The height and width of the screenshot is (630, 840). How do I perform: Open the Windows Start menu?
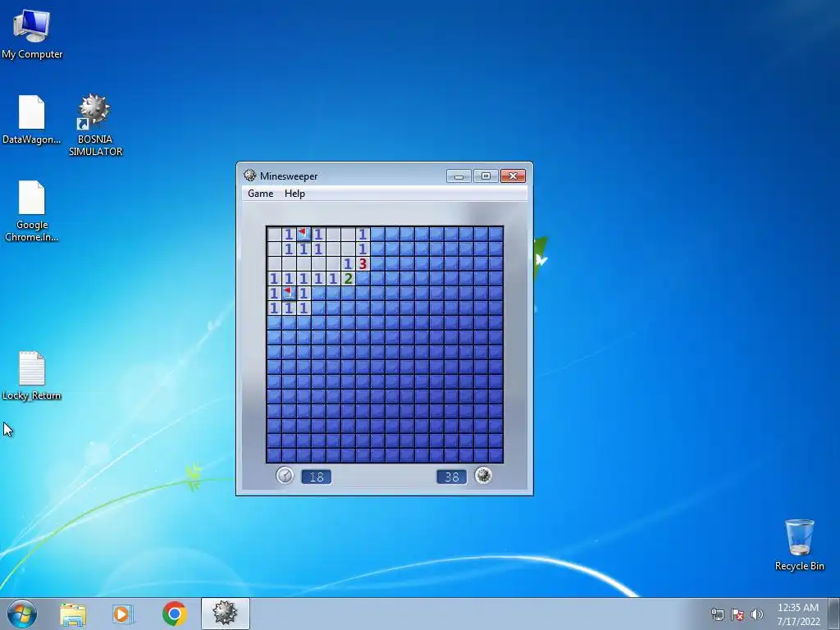(22, 614)
